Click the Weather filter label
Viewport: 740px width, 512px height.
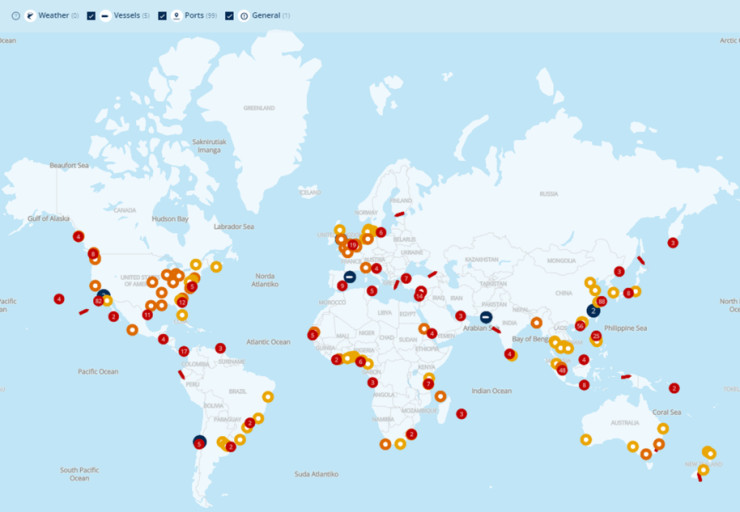pos(54,16)
